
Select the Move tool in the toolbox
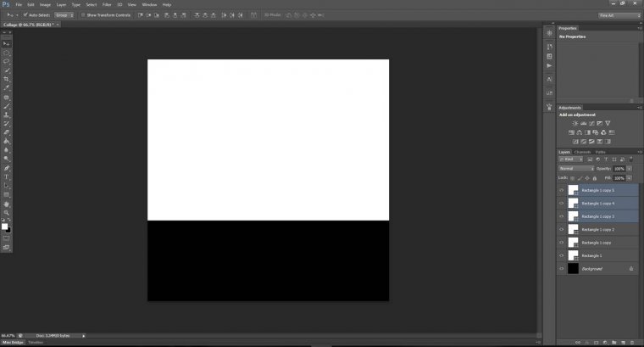6,43
